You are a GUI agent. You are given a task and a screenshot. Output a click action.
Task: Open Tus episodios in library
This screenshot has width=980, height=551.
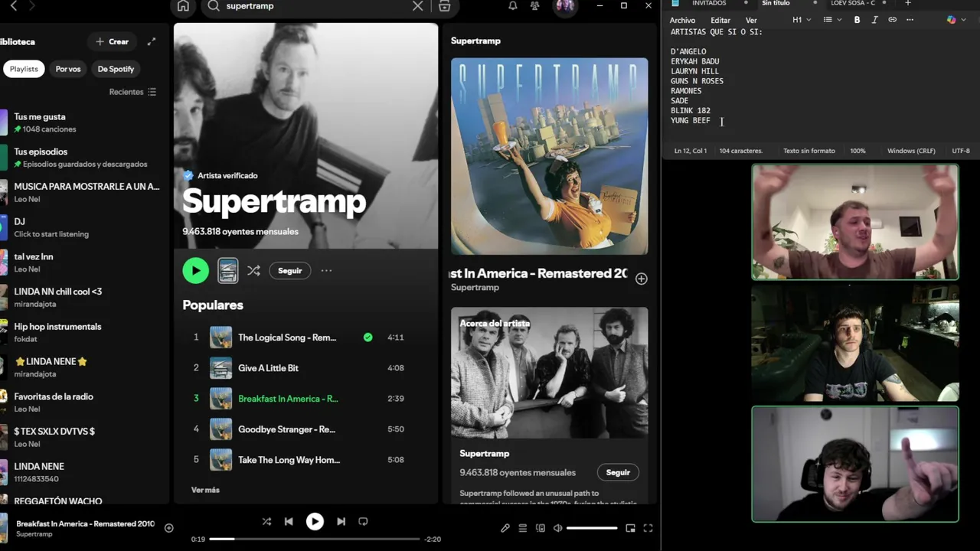point(84,158)
